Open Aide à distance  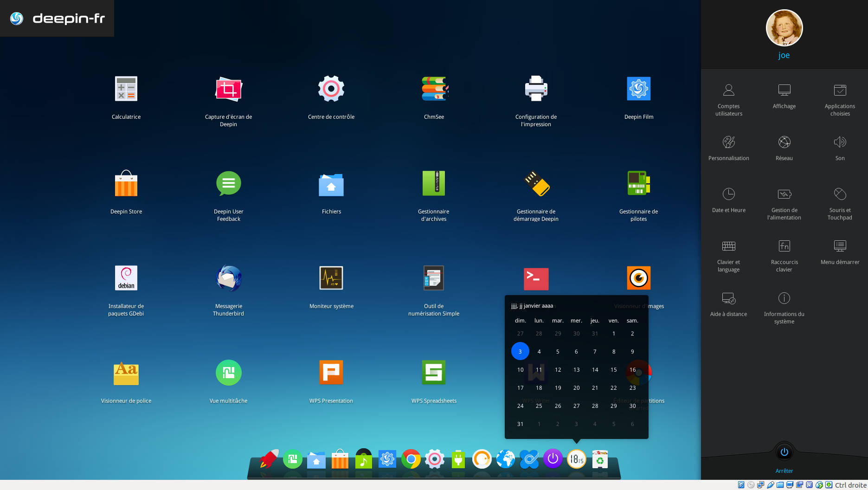tap(729, 304)
